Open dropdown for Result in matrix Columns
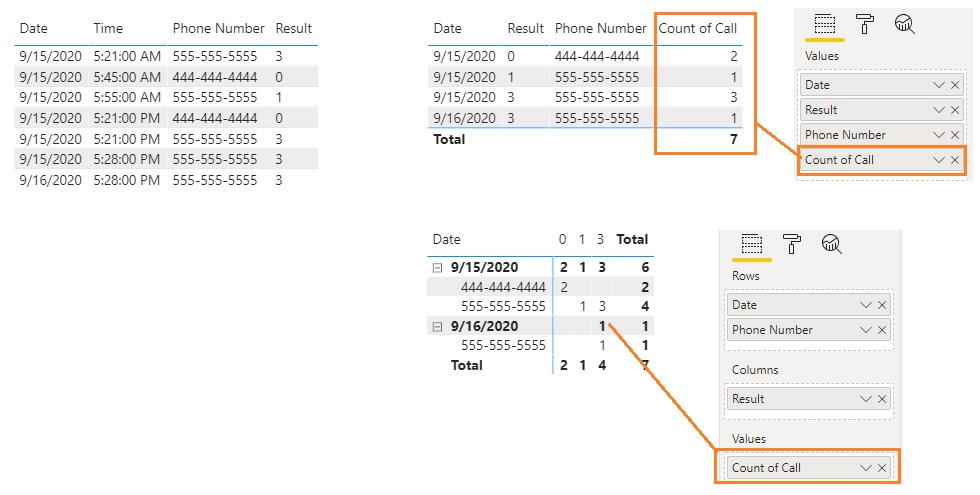Image resolution: width=980 pixels, height=495 pixels. (866, 399)
